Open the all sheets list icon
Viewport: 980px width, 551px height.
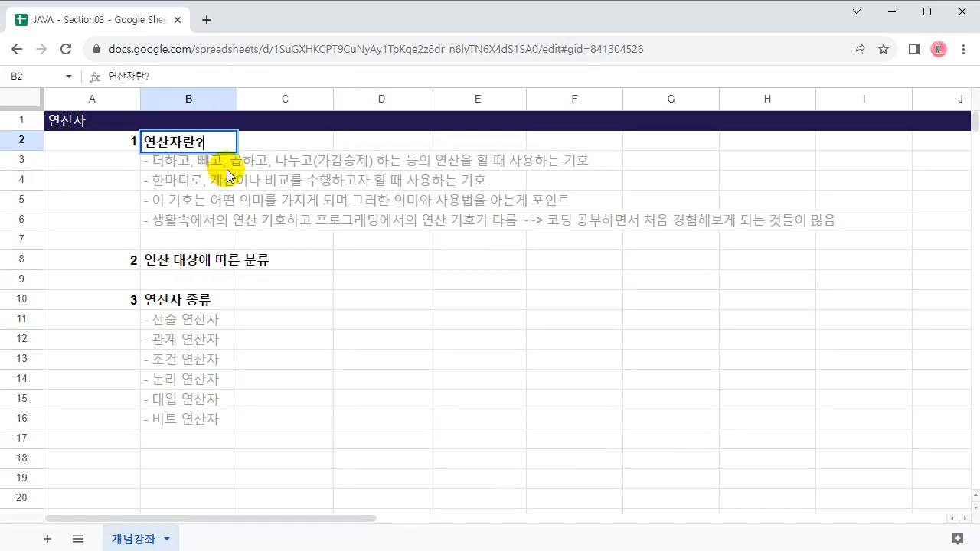77,539
